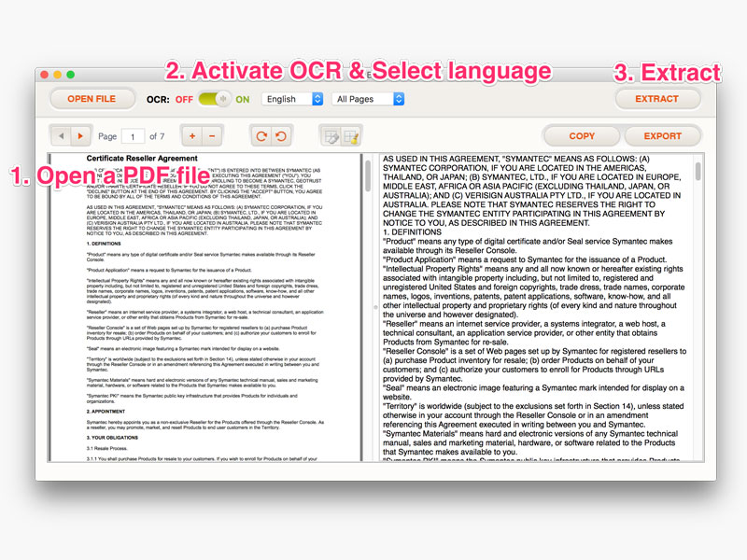Click the extracted text pane scrollbar
Screen dimensions: 747x560
(x=698, y=172)
